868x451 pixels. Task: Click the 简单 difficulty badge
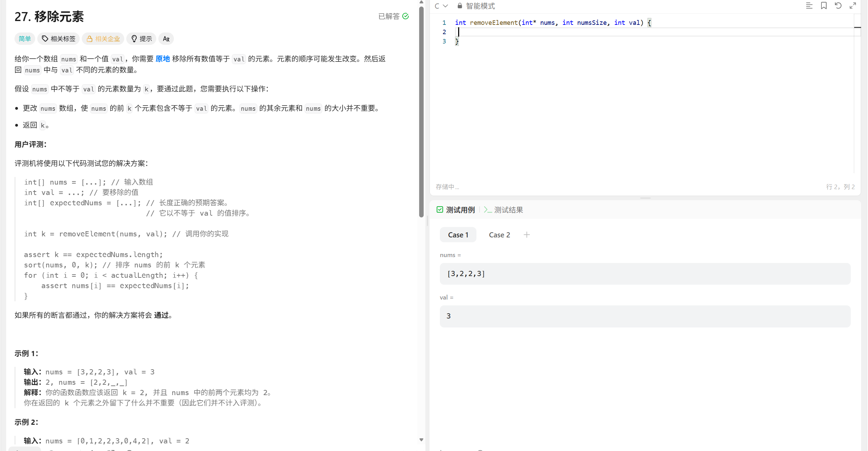24,39
